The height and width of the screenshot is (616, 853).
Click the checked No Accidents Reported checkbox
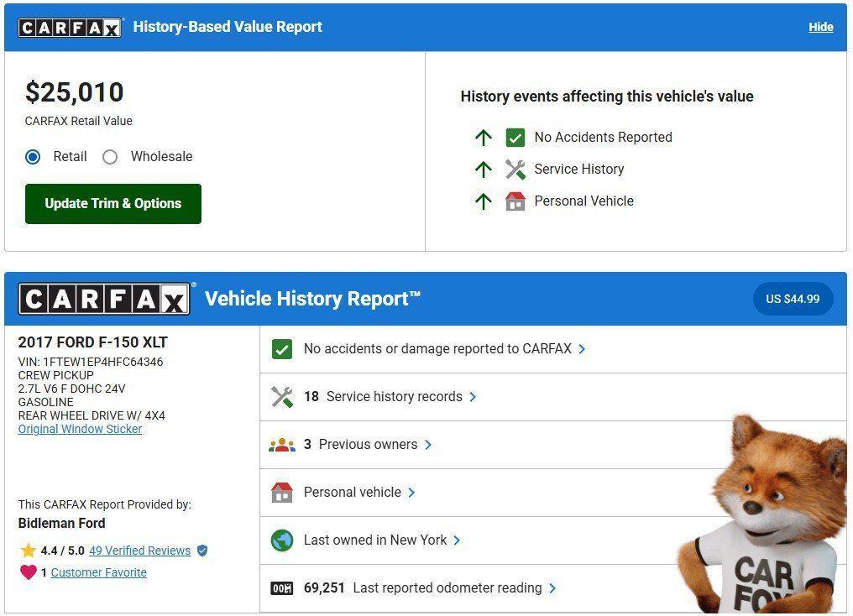coord(515,137)
